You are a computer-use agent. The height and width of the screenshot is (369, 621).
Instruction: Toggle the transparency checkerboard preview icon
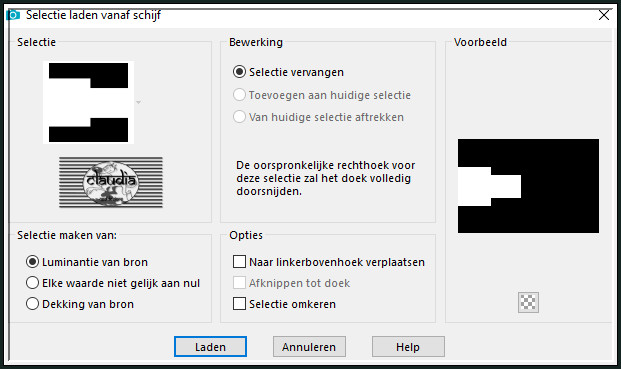coord(528,302)
